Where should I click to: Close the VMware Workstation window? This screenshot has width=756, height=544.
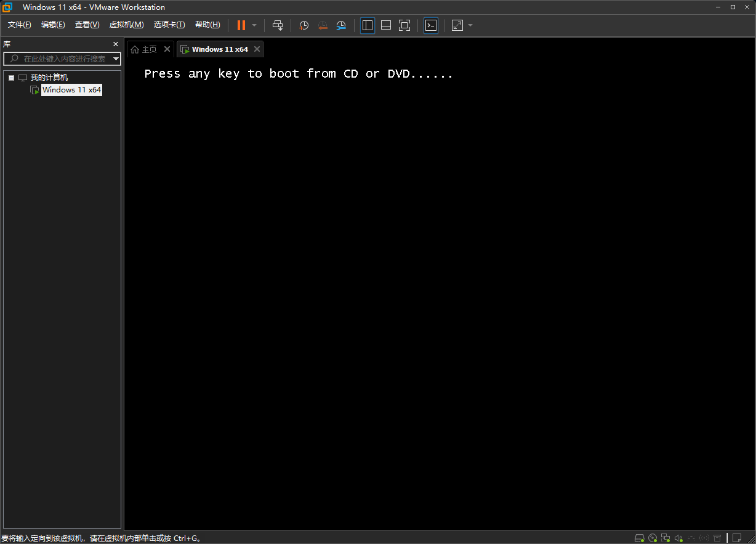point(747,7)
